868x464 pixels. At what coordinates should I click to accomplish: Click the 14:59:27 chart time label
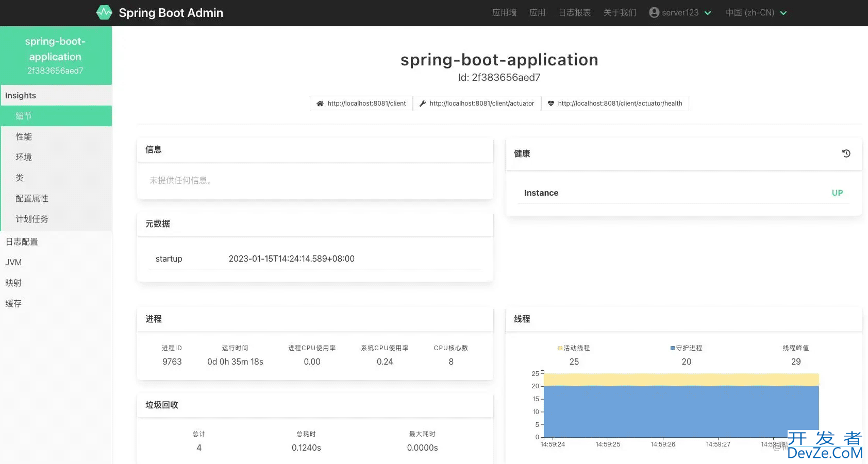(x=718, y=444)
